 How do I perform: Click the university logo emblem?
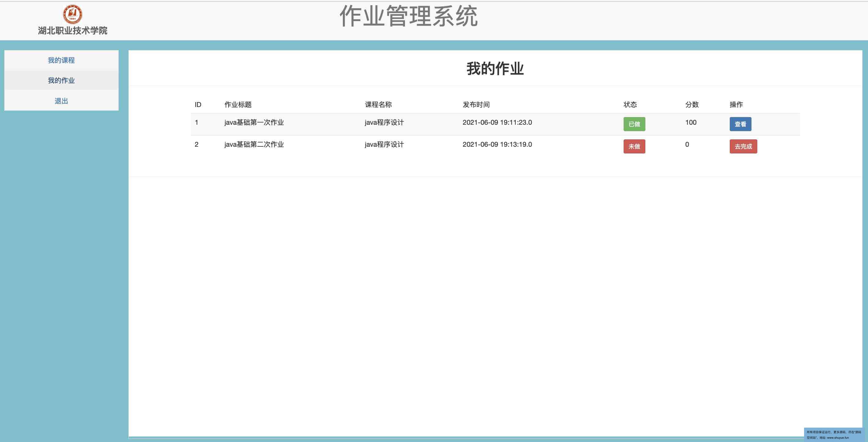click(x=72, y=14)
